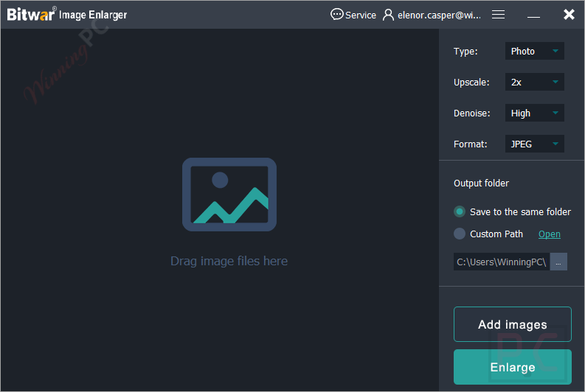Click the 'Denoise:' label
This screenshot has height=392, width=585.
pyautogui.click(x=471, y=113)
